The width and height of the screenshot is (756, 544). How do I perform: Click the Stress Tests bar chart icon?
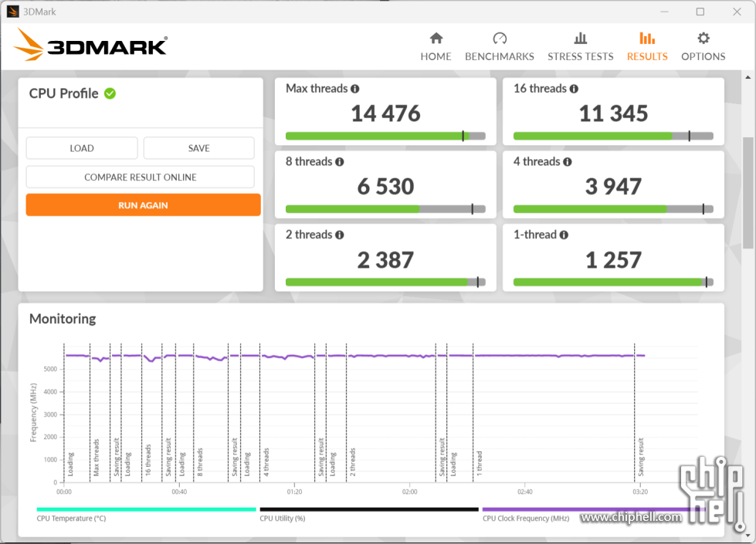(581, 38)
